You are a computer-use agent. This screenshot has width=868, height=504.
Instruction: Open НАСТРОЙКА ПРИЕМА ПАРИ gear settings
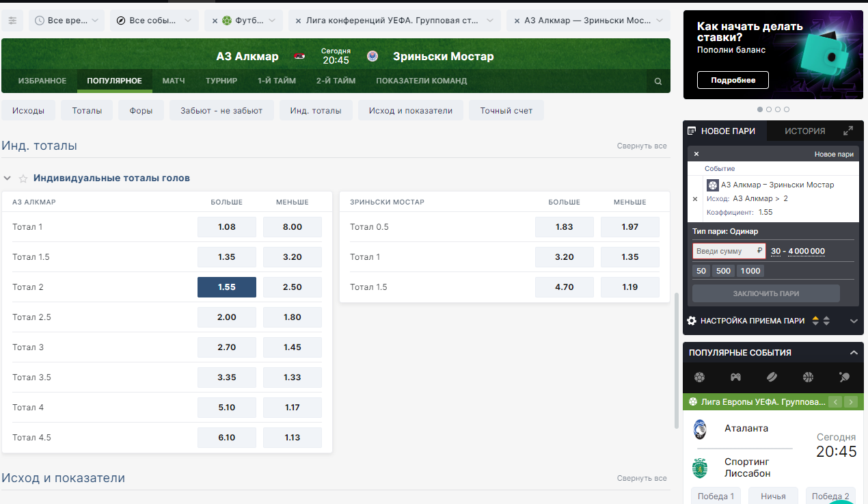click(692, 321)
